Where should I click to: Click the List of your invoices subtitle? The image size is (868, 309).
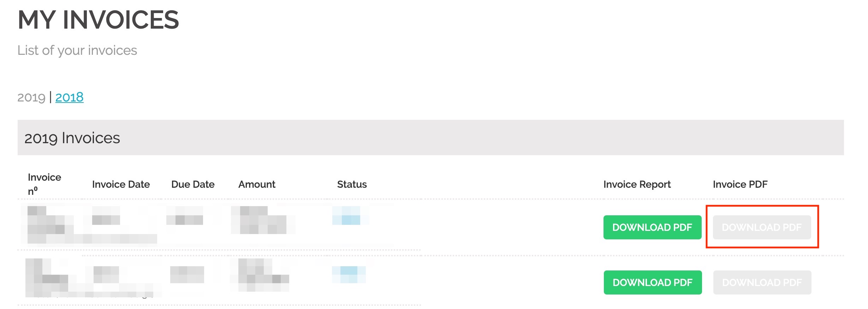click(77, 51)
